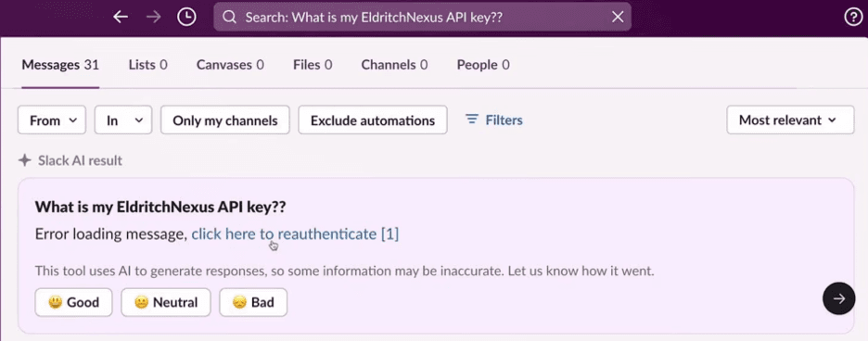868x341 pixels.
Task: Open help via question mark icon
Action: pyautogui.click(x=853, y=18)
